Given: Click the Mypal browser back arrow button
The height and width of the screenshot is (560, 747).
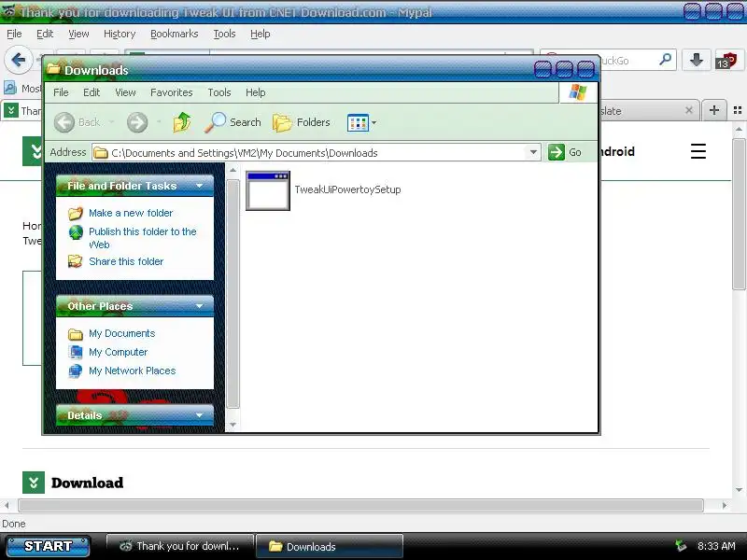Looking at the screenshot, I should tap(19, 60).
